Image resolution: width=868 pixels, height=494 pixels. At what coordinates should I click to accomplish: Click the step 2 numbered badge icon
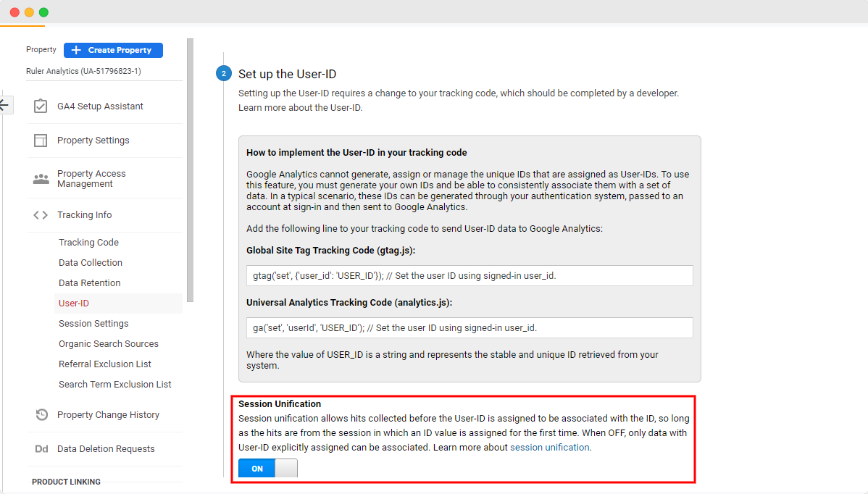(x=223, y=73)
